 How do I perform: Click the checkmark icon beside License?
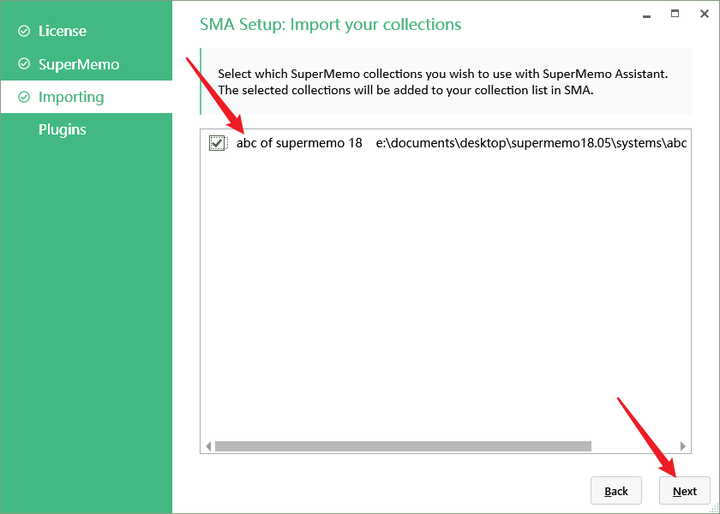click(24, 31)
